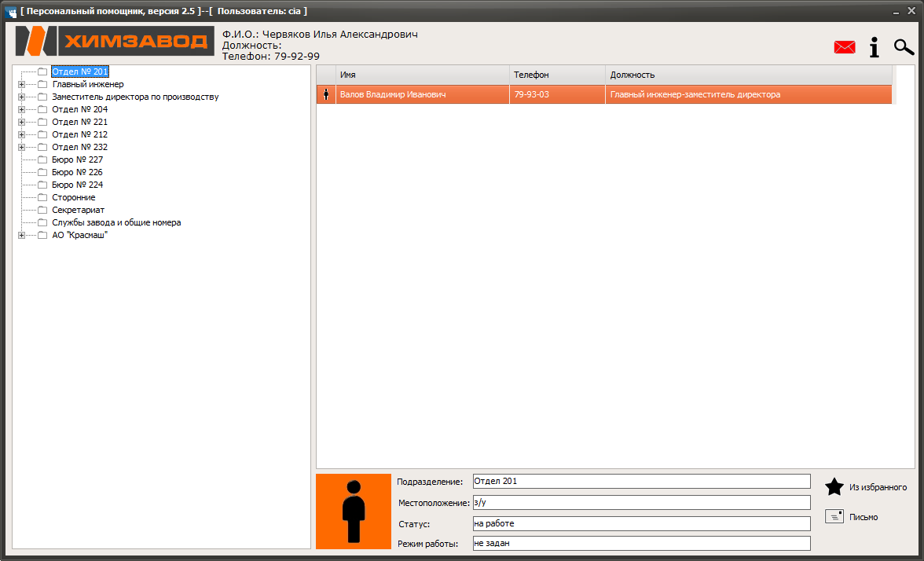Click the Местоположение input field
This screenshot has width=924, height=561.
click(641, 503)
